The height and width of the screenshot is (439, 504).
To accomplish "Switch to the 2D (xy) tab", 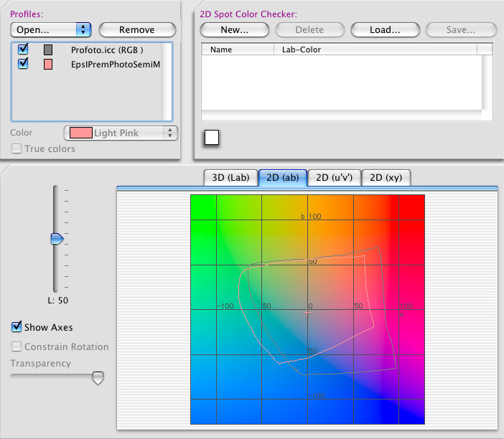I will (386, 178).
